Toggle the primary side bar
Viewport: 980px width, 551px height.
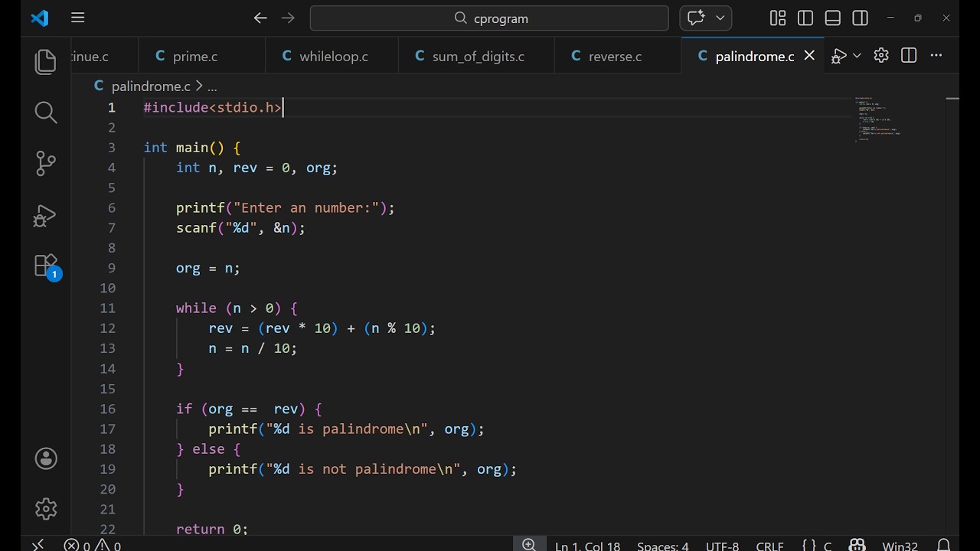coord(805,18)
